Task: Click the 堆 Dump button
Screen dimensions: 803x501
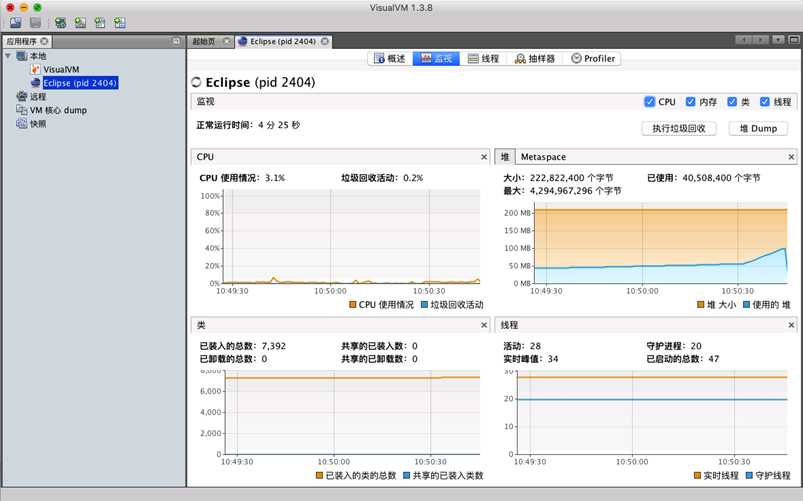Action: coord(758,128)
